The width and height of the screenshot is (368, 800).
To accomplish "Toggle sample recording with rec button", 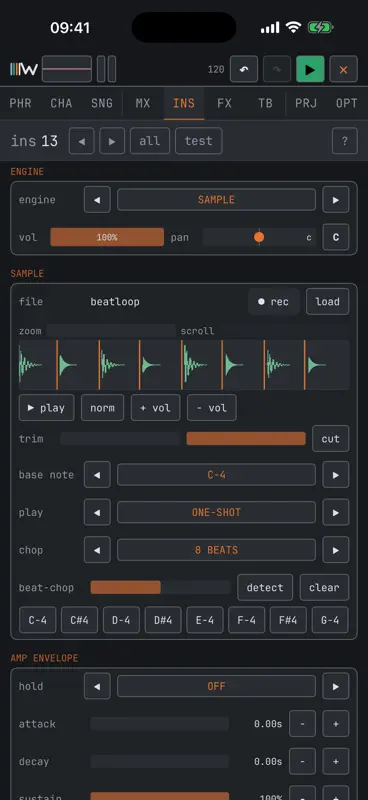I will pos(274,302).
